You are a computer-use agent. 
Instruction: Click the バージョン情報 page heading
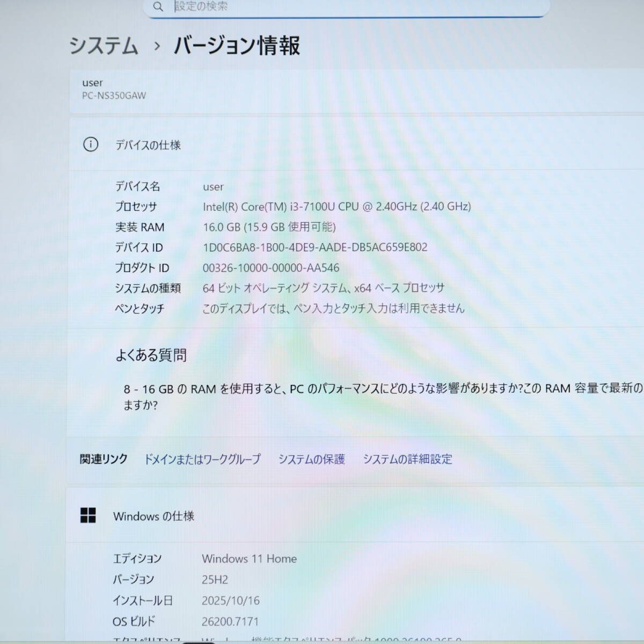pos(237,46)
